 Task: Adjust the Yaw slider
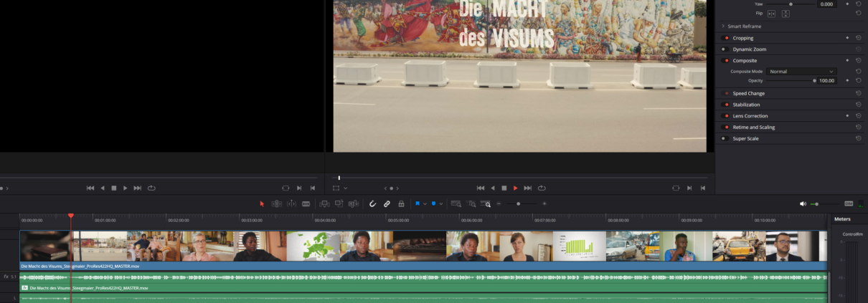click(789, 4)
